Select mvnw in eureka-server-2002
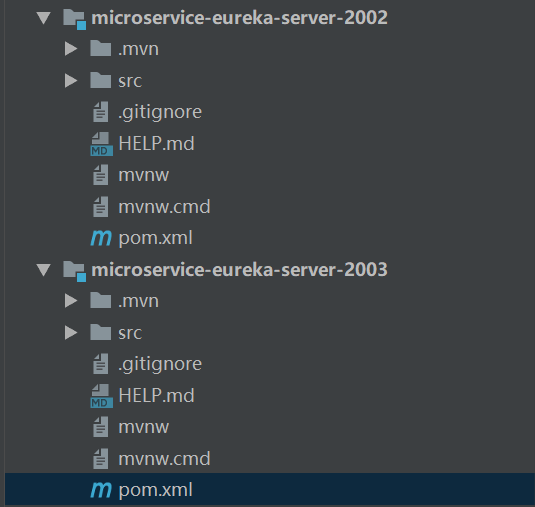 (x=144, y=176)
